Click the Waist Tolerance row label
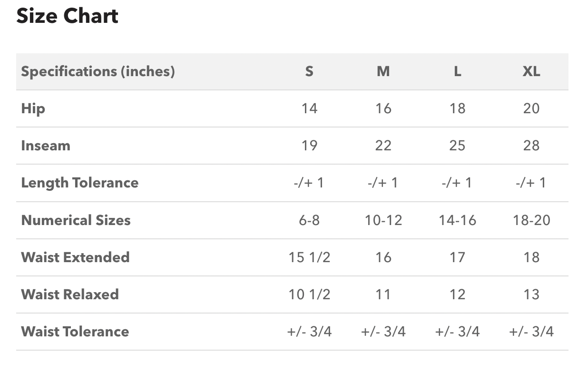The image size is (588, 373). (75, 332)
